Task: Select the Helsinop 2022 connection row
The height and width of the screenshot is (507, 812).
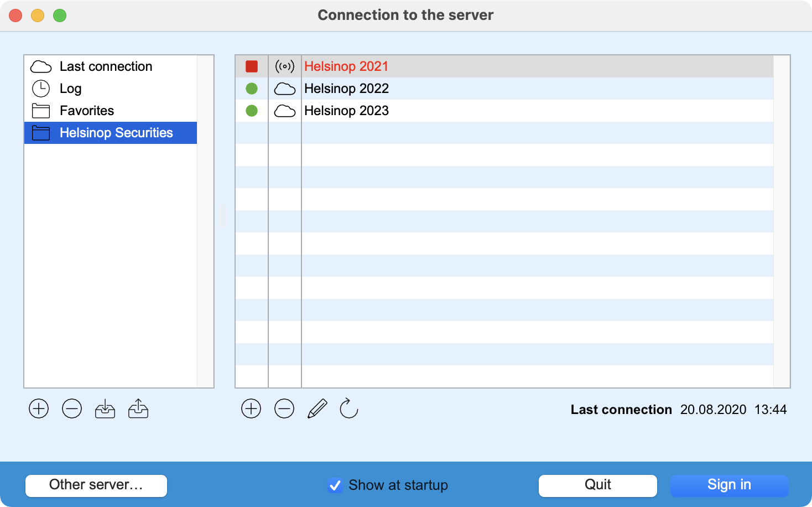Action: (504, 89)
